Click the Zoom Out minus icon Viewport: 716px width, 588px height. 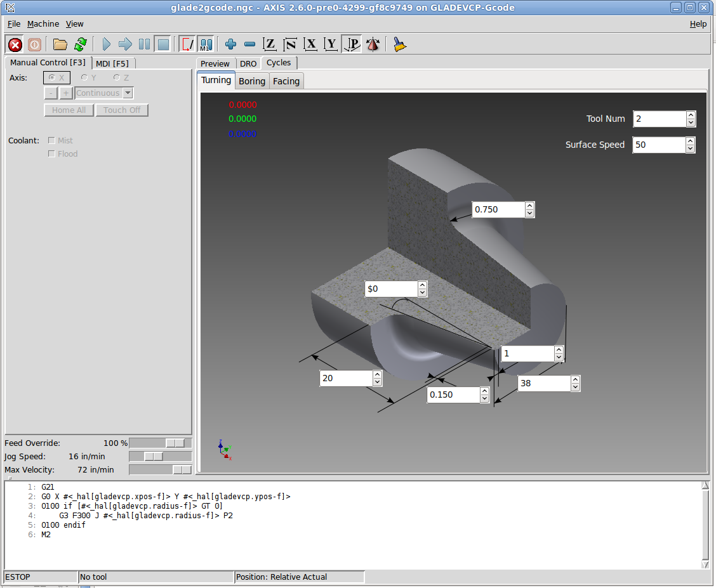[x=249, y=44]
